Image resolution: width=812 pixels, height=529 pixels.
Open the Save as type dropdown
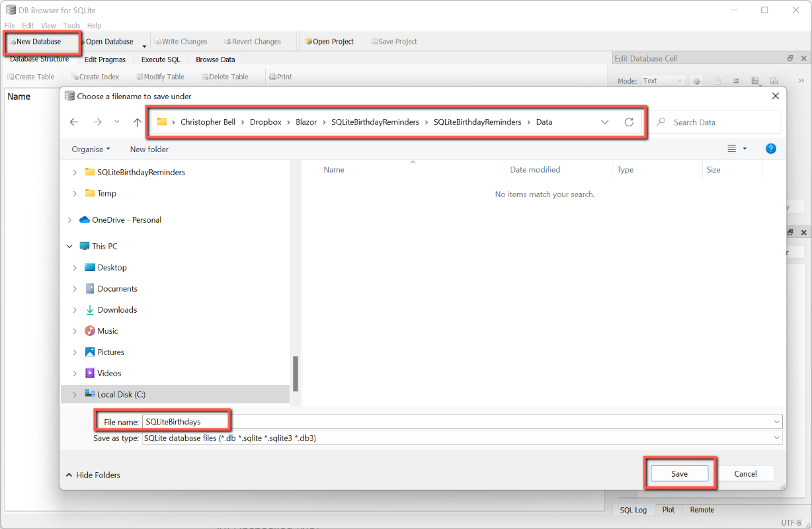776,438
